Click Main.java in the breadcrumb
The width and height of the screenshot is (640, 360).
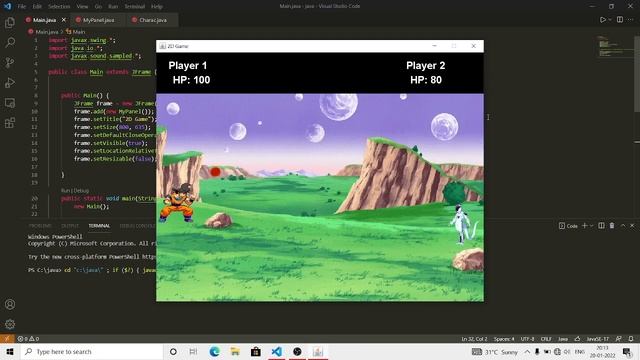47,31
